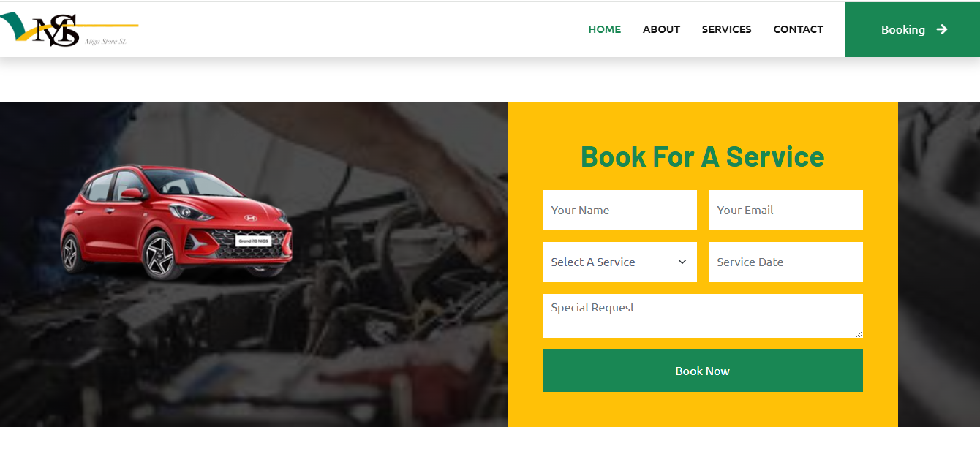This screenshot has height=465, width=980.
Task: Click the dark engine photo right of form
Action: pos(939,265)
